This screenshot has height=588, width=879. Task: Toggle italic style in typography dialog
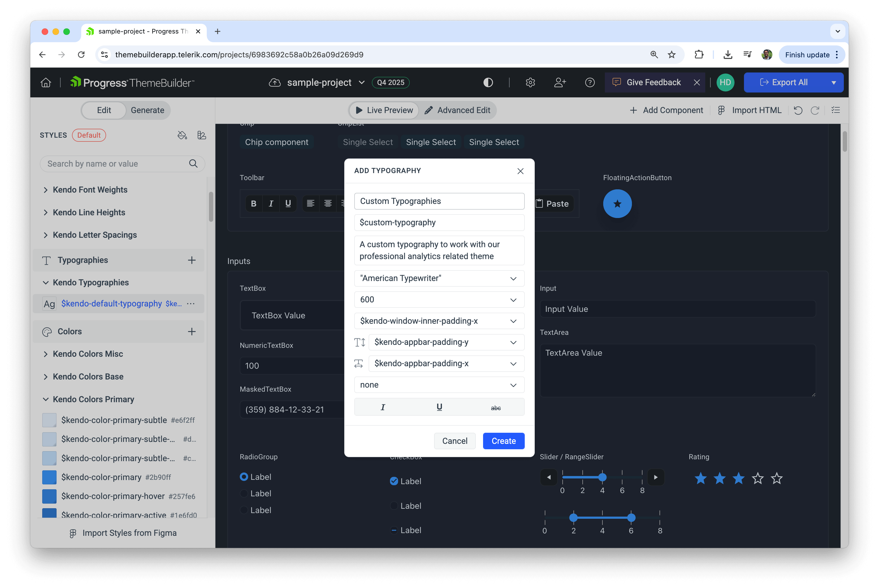tap(383, 407)
